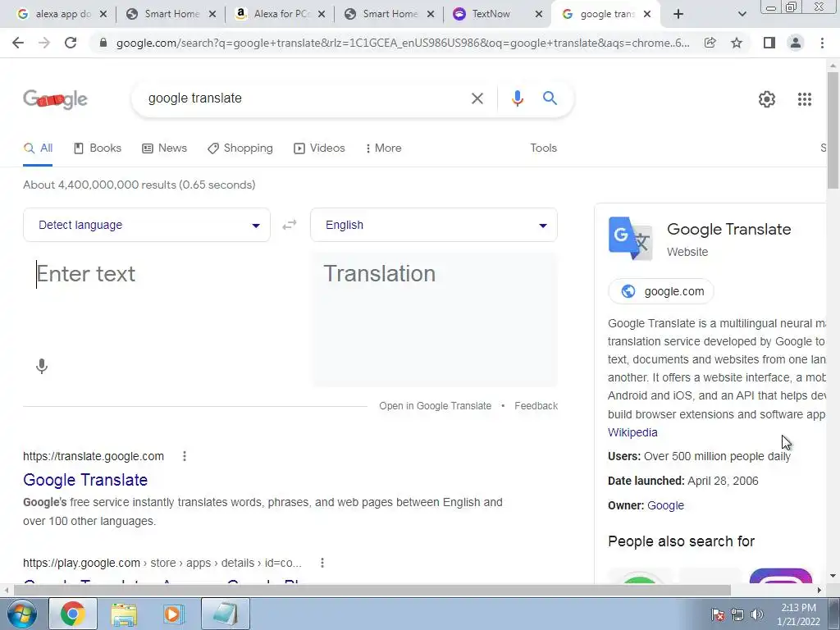Click the Google logo
The height and width of the screenshot is (630, 840).
[x=55, y=99]
